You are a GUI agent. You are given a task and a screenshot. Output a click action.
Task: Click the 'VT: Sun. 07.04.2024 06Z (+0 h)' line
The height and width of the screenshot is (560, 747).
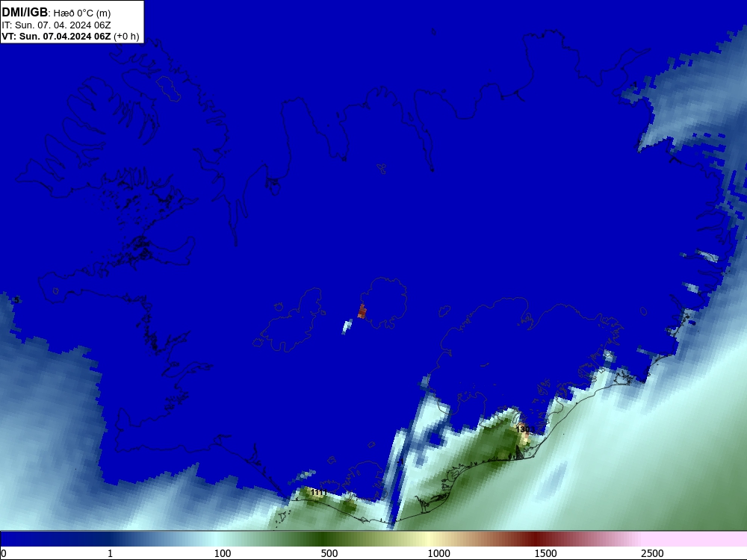pos(70,36)
